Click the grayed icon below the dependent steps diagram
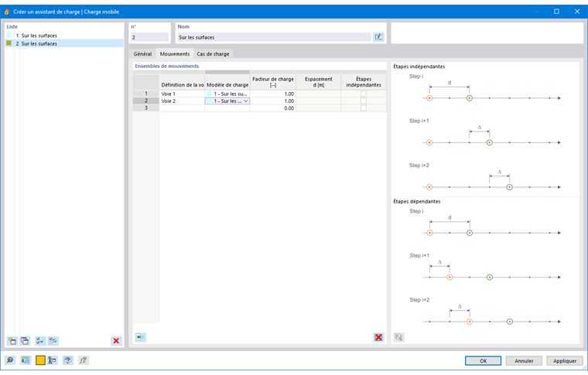Viewport: 588px width, 375px height. click(399, 337)
